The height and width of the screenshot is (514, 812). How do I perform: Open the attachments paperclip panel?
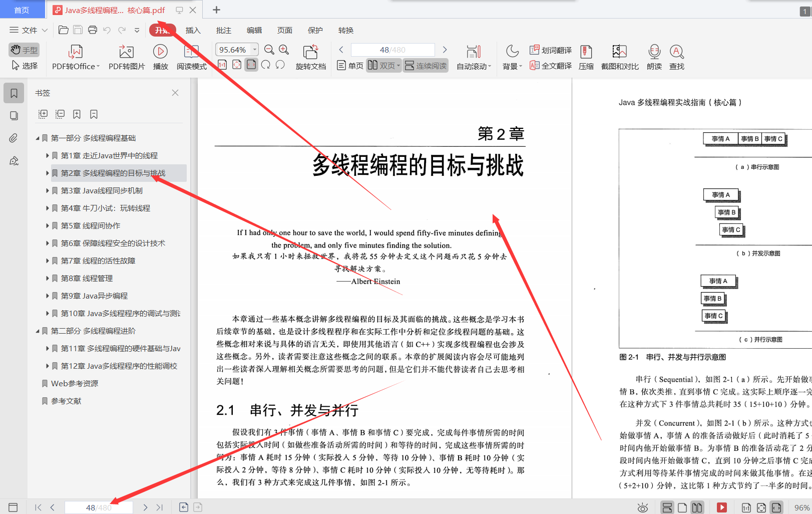pos(14,138)
